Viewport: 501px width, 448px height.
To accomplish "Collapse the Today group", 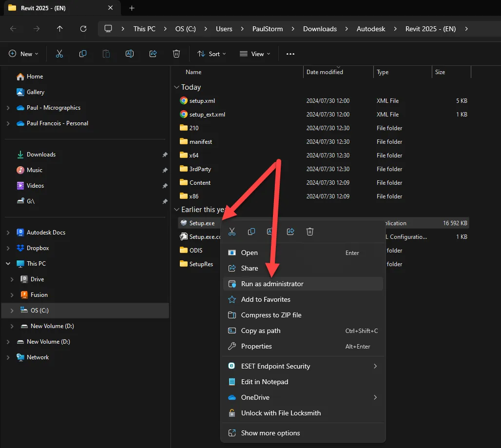I will [176, 87].
